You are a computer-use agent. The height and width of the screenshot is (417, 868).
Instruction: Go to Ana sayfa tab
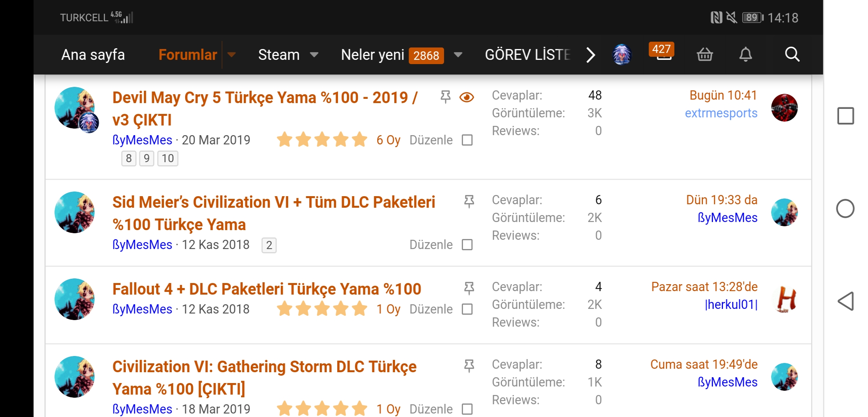(93, 55)
